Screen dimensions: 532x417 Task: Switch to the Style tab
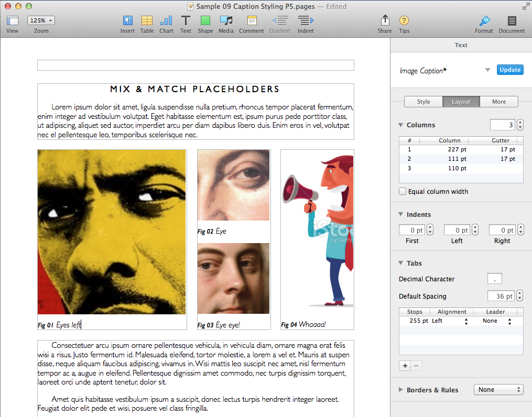[x=424, y=102]
